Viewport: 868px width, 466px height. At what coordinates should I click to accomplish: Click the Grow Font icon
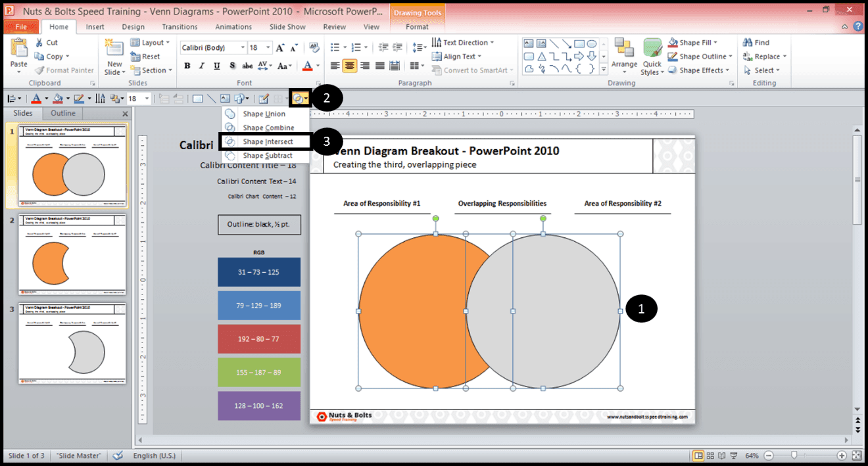(x=281, y=48)
